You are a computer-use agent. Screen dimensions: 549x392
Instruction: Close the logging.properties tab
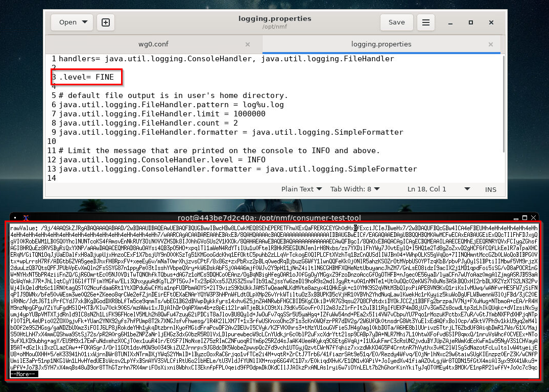(491, 44)
